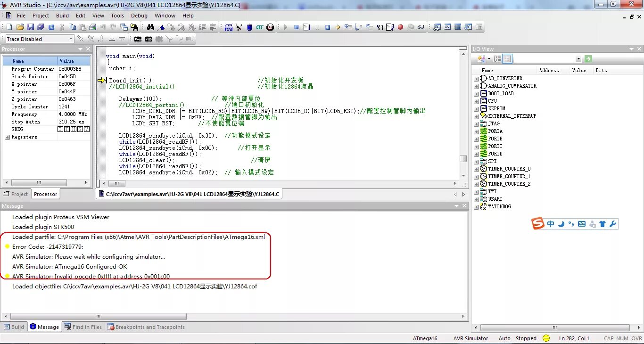Toggle breakpoint with the red circle icon
Image resolution: width=644 pixels, height=344 pixels.
coord(400,27)
